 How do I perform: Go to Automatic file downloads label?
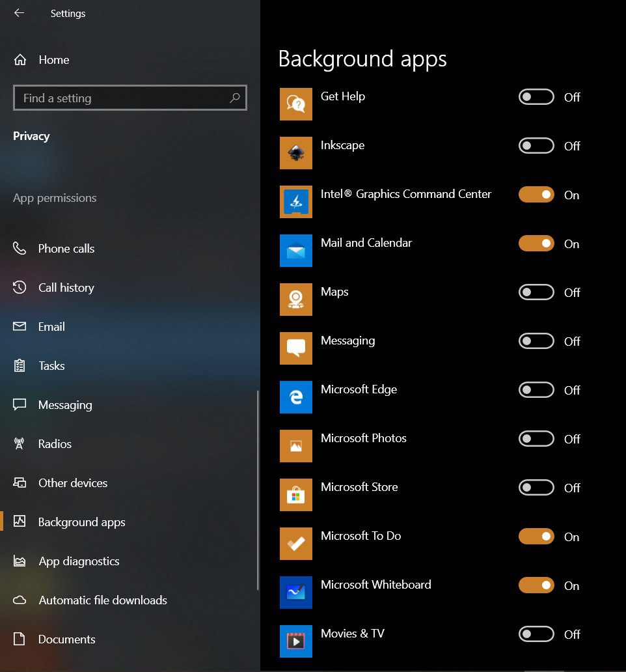(103, 600)
